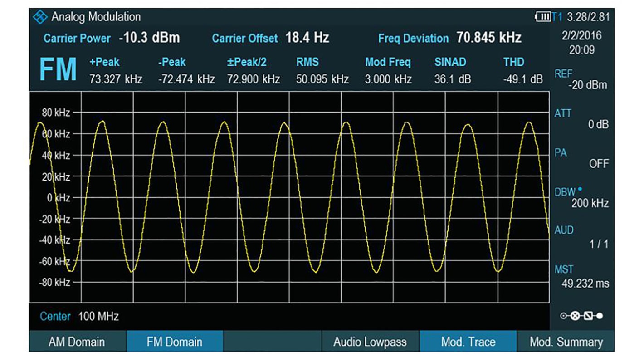Click the -80 kHz axis label

(54, 282)
